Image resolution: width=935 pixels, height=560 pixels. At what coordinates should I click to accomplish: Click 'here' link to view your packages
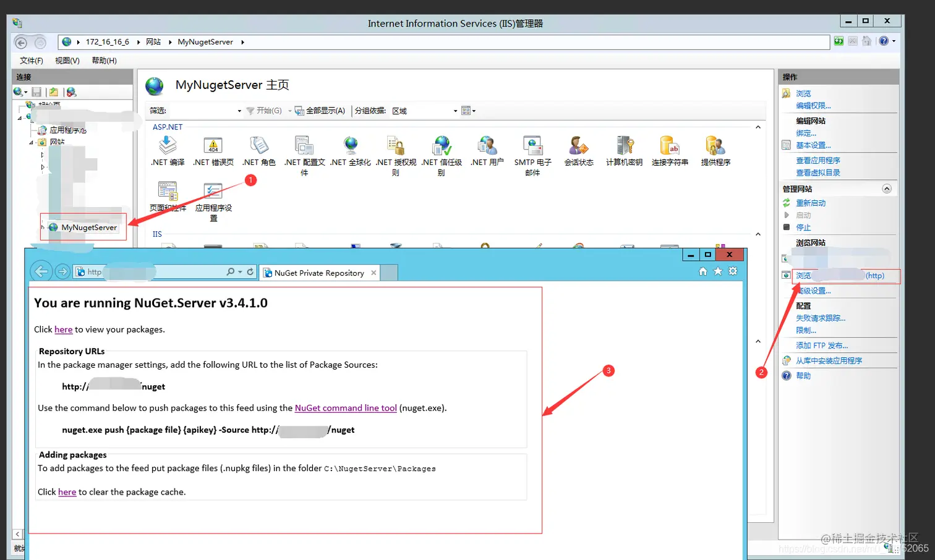tap(63, 329)
